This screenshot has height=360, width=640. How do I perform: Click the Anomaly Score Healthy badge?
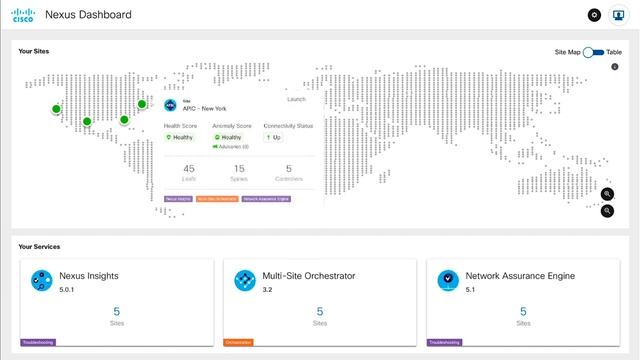[228, 138]
